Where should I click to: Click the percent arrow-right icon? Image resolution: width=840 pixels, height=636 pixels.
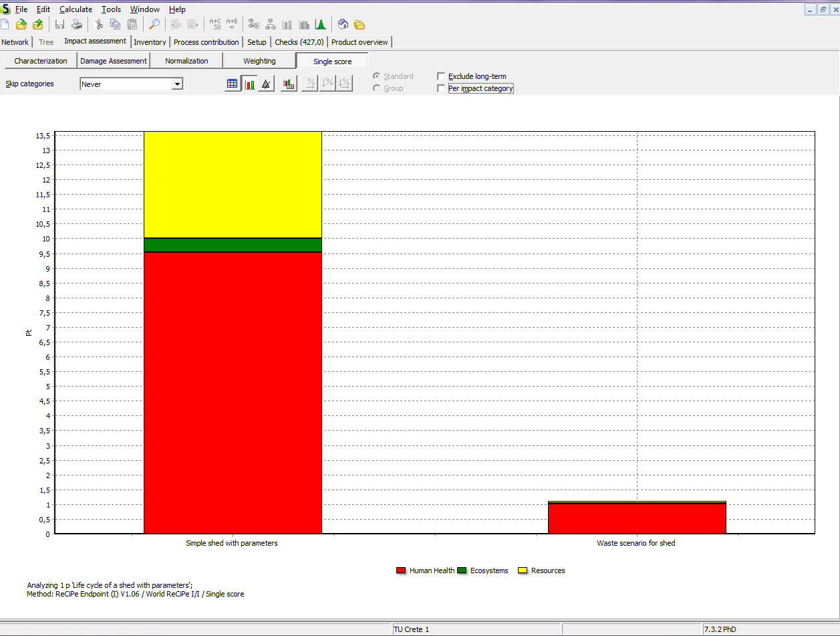click(x=310, y=84)
